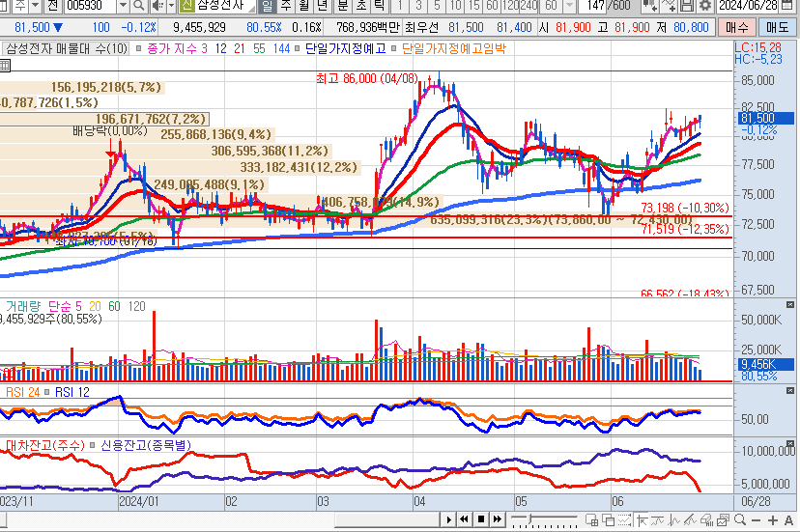Click the plus icon to zoom in chart

click(774, 519)
